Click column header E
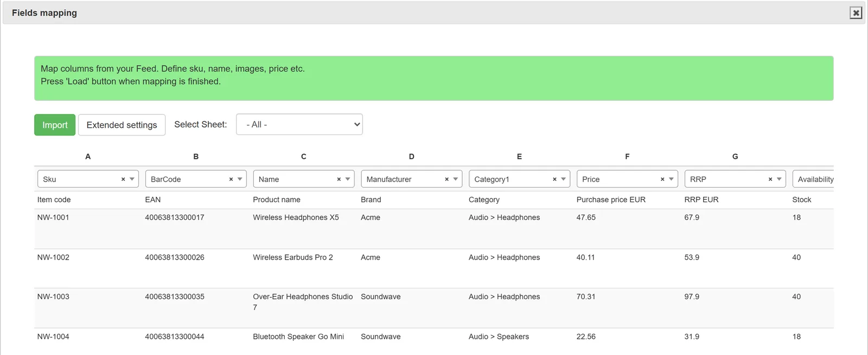This screenshot has height=355, width=868. [x=519, y=157]
